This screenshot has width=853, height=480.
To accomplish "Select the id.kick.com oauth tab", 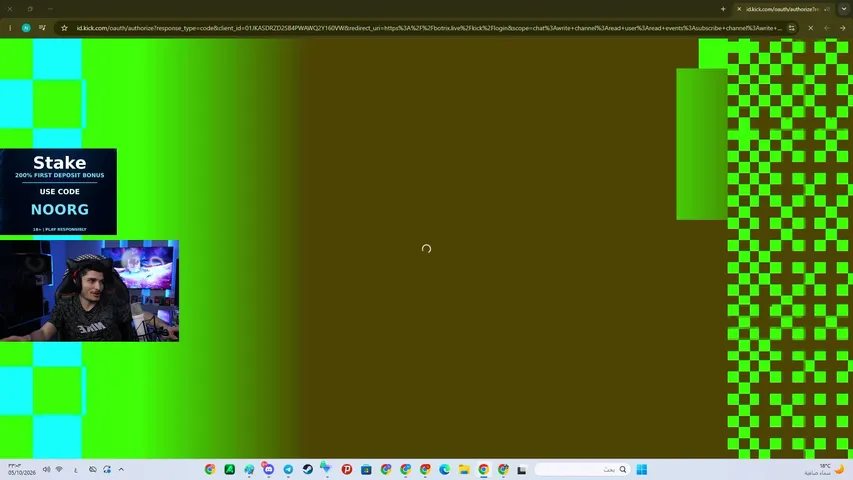I will [x=782, y=9].
